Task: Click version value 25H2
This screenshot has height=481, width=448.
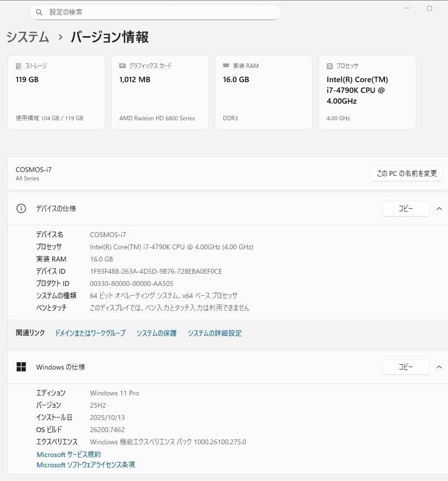Action: point(98,405)
